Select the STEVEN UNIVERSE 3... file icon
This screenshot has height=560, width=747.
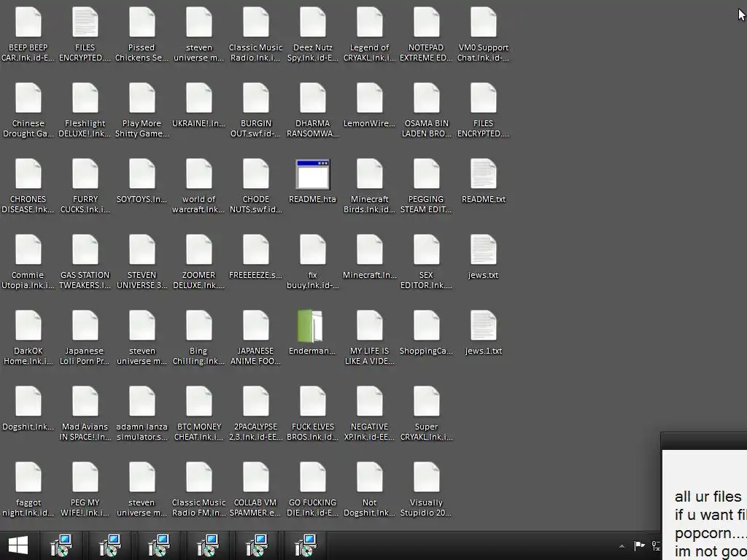pos(142,249)
